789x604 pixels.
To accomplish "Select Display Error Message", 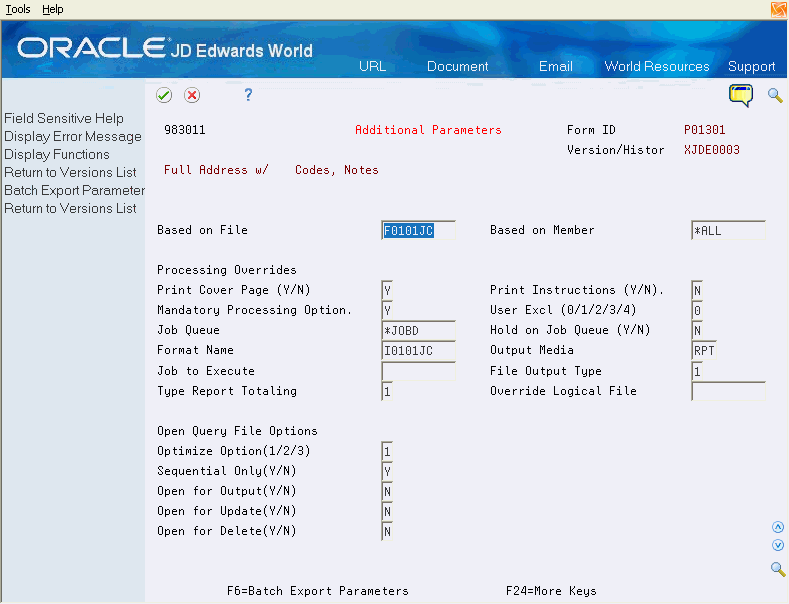I will (x=73, y=136).
